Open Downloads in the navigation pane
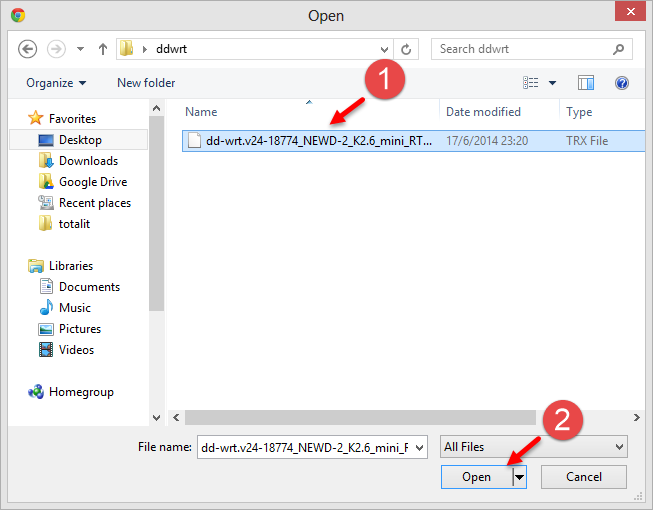Screen dimensions: 653x510 (x=88, y=161)
